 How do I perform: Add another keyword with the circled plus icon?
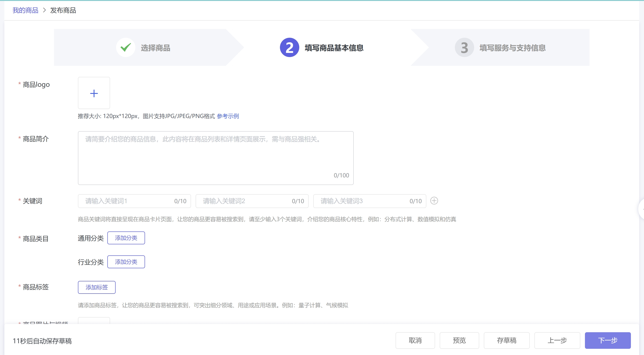pos(434,201)
